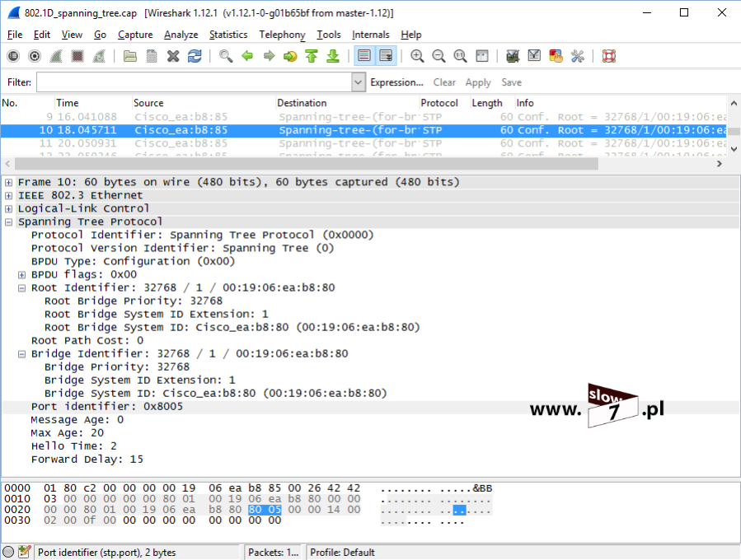The height and width of the screenshot is (560, 741).
Task: Collapse the Bridge Identifier node
Action: (21, 354)
